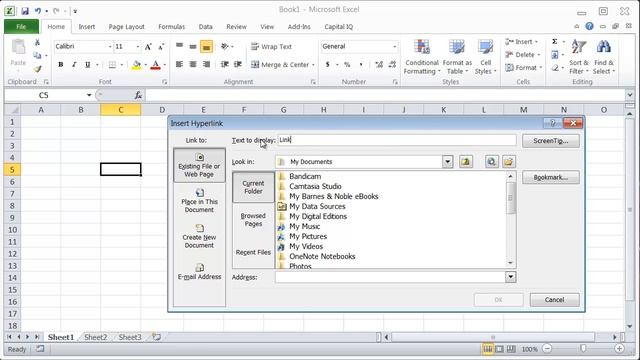The image size is (640, 360).
Task: Select highlighted Bottom Align icon
Action: point(206,47)
